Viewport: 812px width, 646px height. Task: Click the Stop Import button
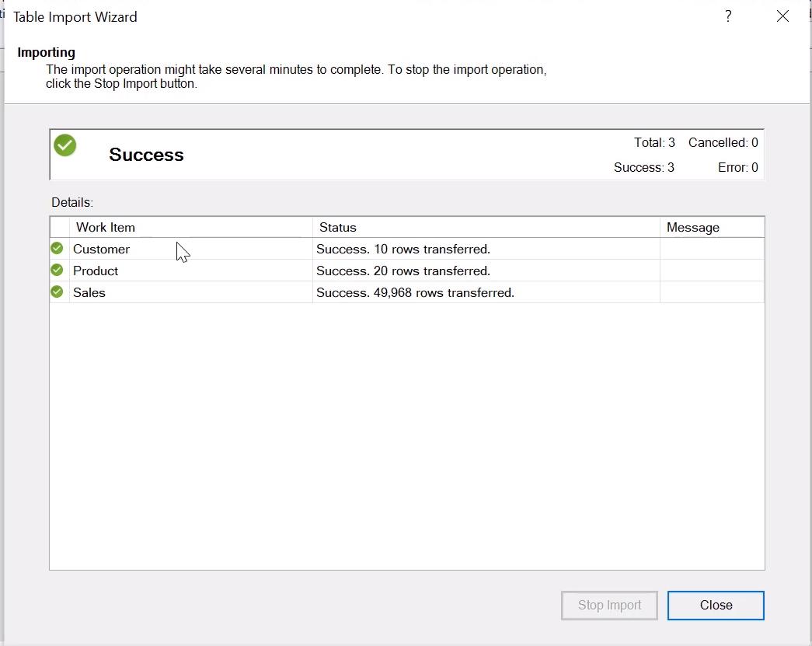(609, 605)
